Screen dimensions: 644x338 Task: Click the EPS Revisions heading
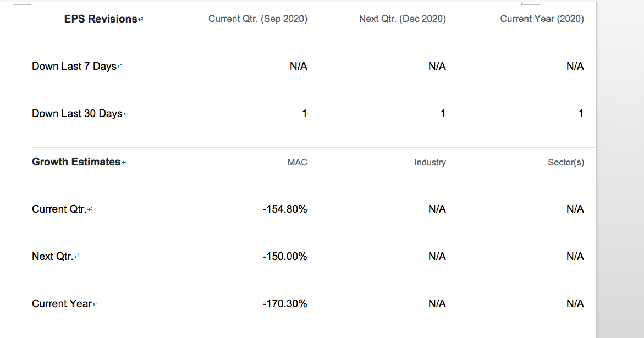[x=101, y=19]
